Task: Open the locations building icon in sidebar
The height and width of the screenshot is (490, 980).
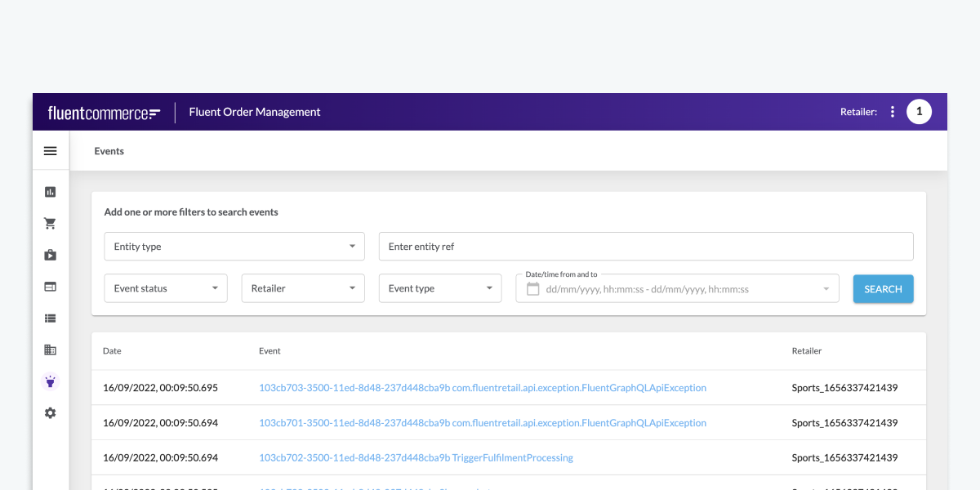Action: 50,349
